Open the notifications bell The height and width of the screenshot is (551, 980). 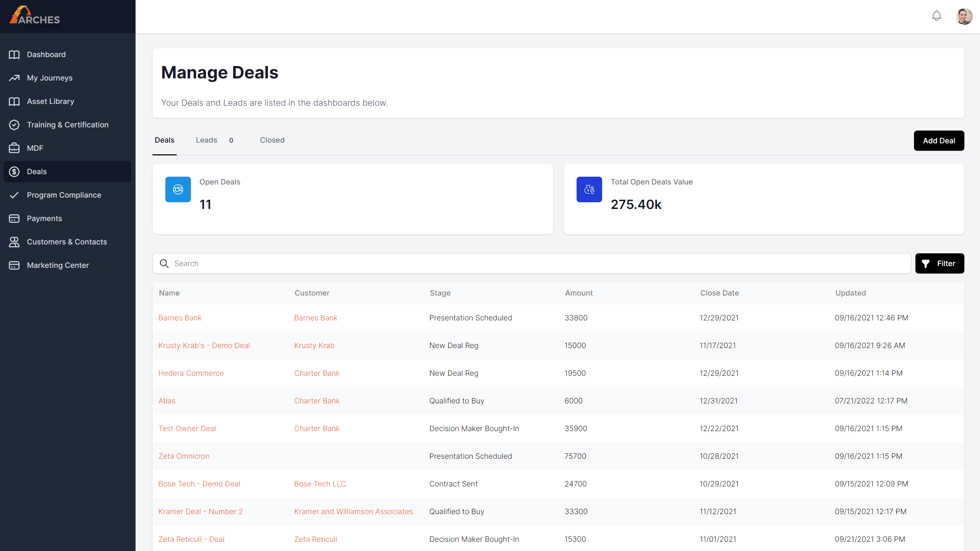937,16
